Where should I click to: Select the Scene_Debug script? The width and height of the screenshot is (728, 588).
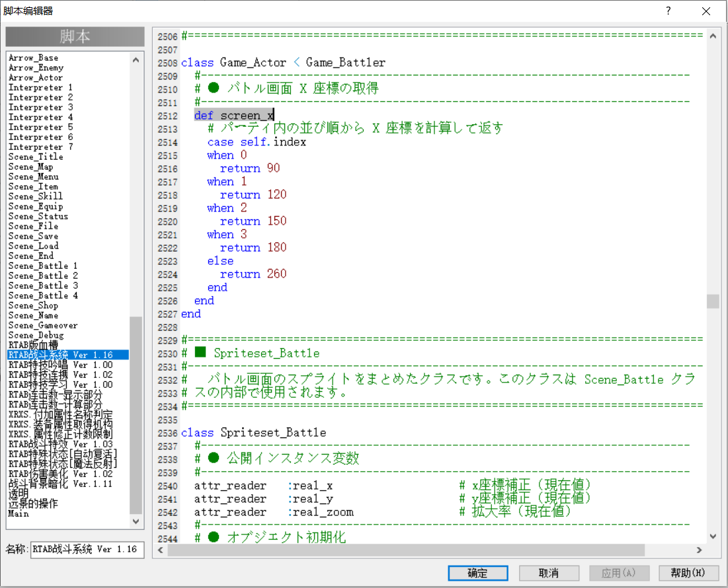[68, 335]
